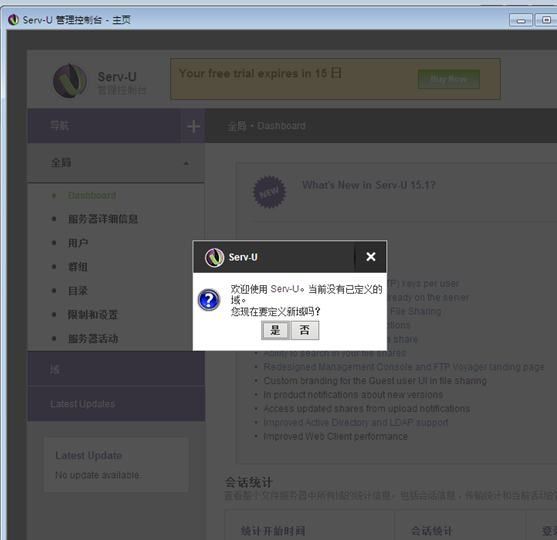Click 是 to define a new domain
The height and width of the screenshot is (540, 557).
tap(275, 330)
